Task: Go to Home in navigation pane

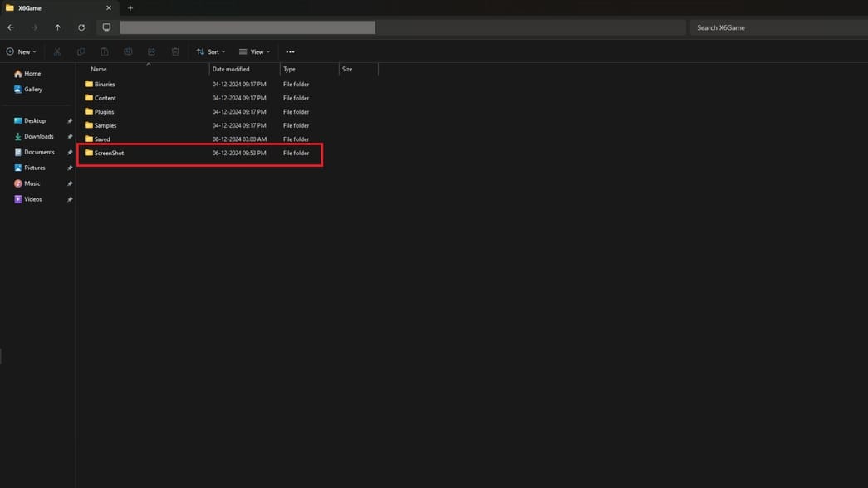Action: [x=32, y=74]
